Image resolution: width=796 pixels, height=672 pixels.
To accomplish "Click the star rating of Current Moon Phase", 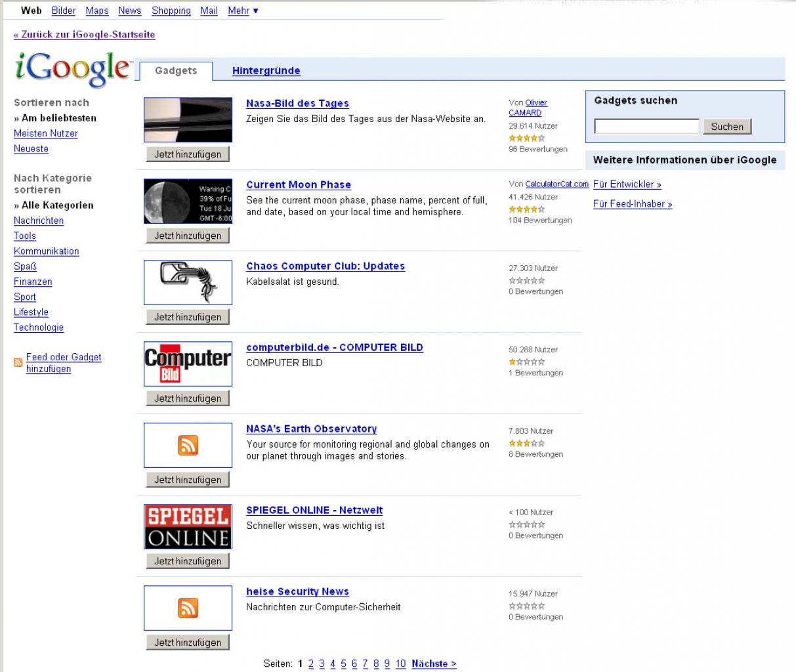I will pyautogui.click(x=527, y=209).
